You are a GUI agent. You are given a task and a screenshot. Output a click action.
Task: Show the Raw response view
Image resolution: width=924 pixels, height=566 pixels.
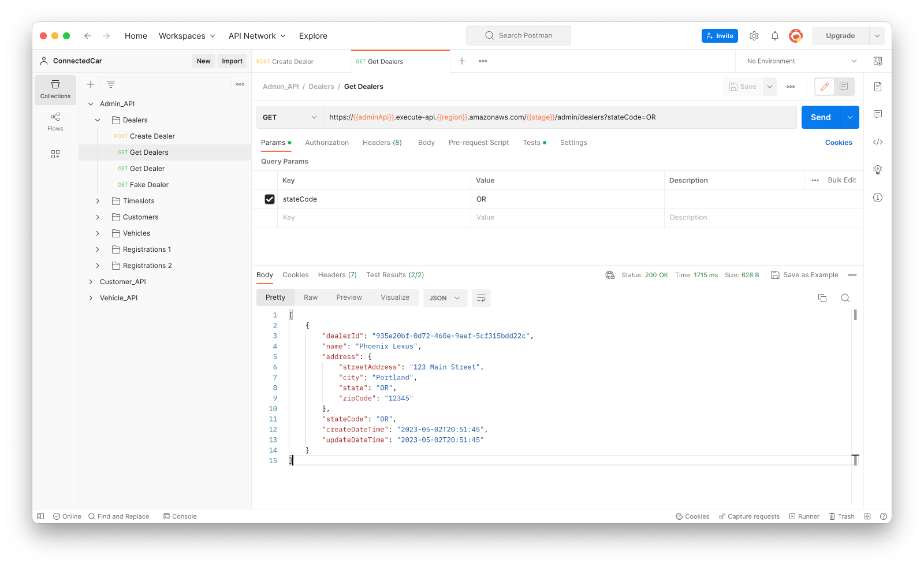pyautogui.click(x=311, y=298)
